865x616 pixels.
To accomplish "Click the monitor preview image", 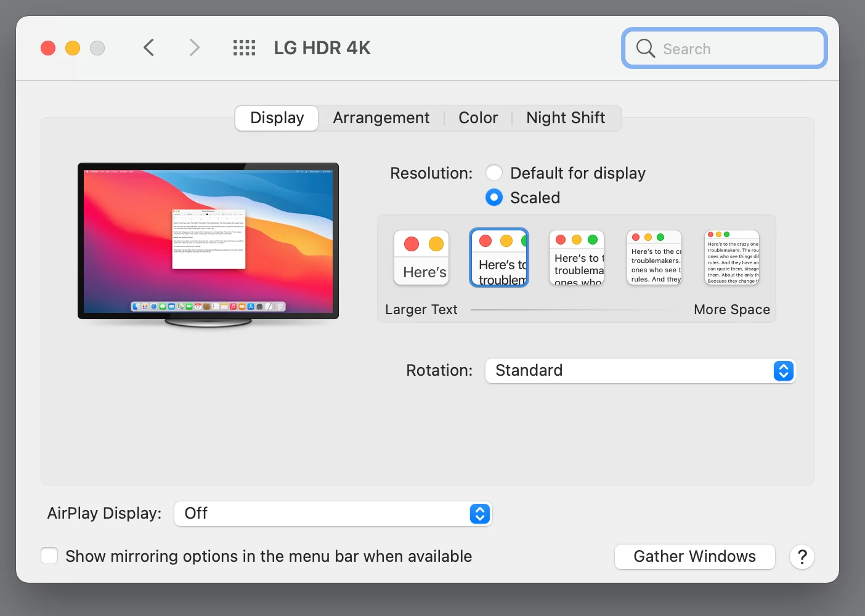I will [x=208, y=244].
